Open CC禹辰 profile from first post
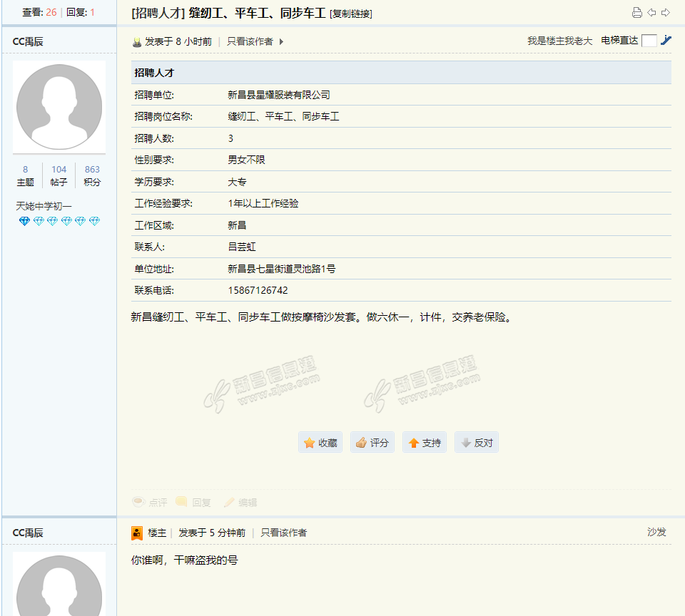 28,41
